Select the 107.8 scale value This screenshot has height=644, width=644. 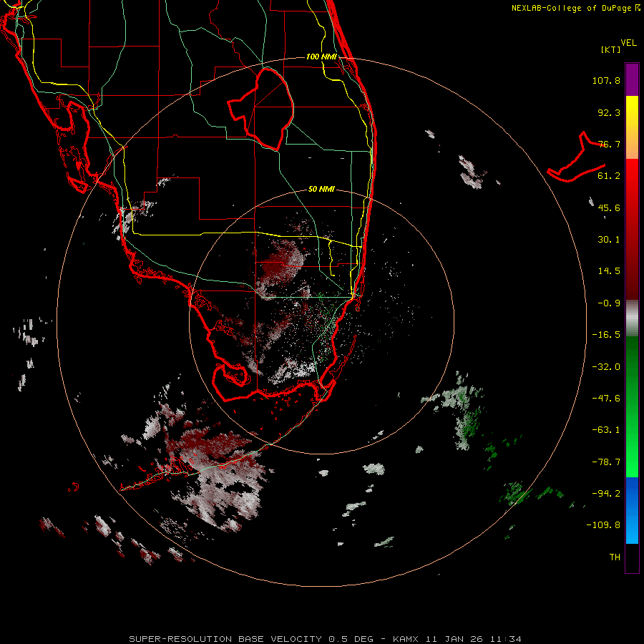tap(606, 80)
